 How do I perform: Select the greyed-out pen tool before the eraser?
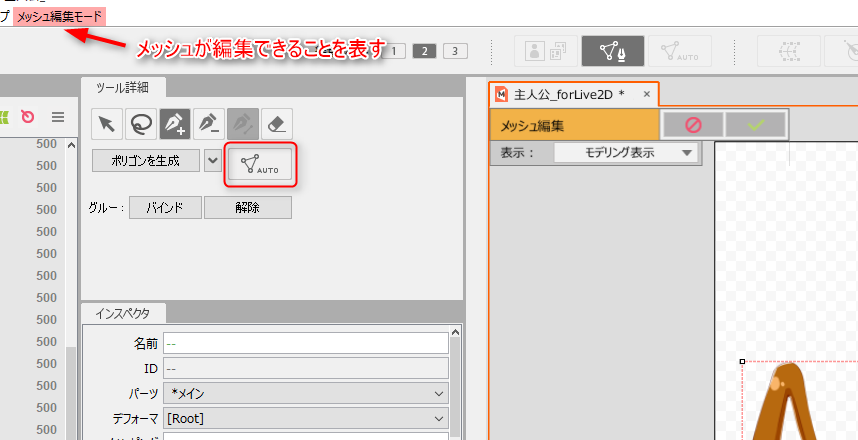[x=243, y=124]
